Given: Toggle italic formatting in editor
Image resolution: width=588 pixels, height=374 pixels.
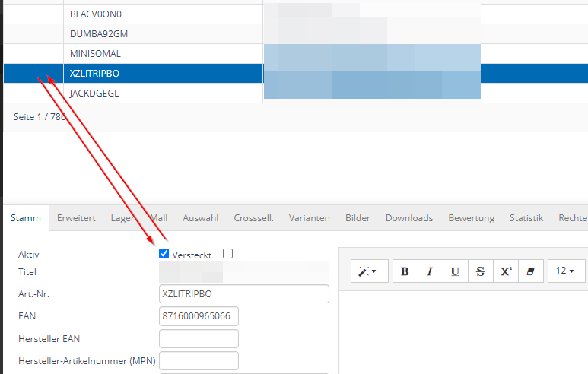Looking at the screenshot, I should pos(430,271).
